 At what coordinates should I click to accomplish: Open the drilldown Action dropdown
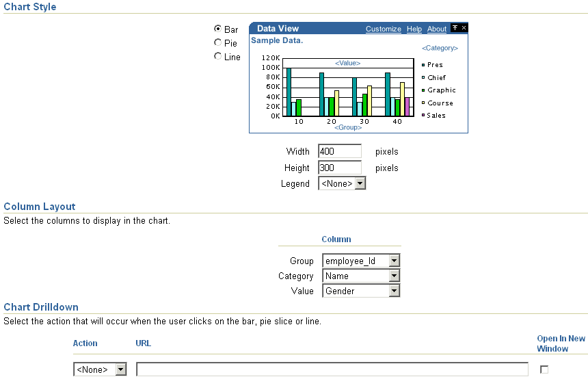100,369
